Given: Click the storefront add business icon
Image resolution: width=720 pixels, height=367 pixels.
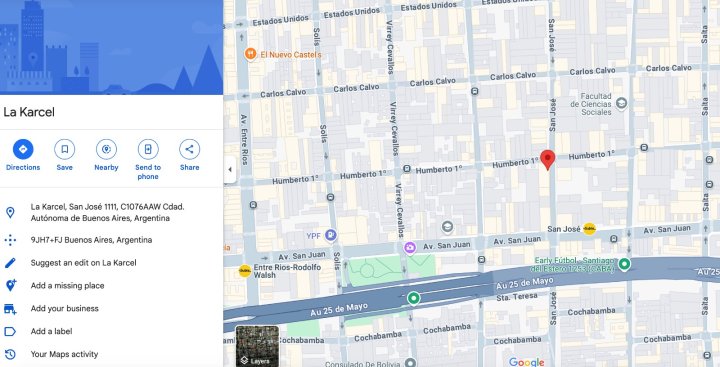Looking at the screenshot, I should tap(10, 309).
